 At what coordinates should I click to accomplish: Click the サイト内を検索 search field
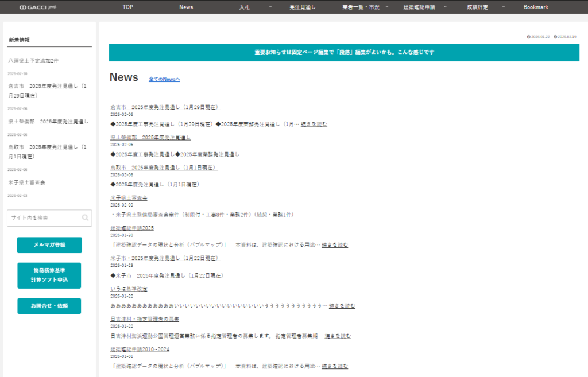[x=44, y=218]
